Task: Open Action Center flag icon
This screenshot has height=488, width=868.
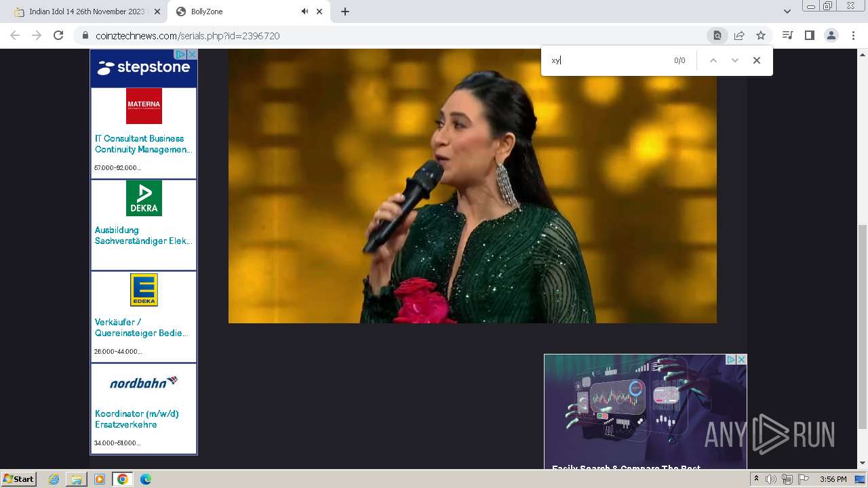Action: [803, 479]
